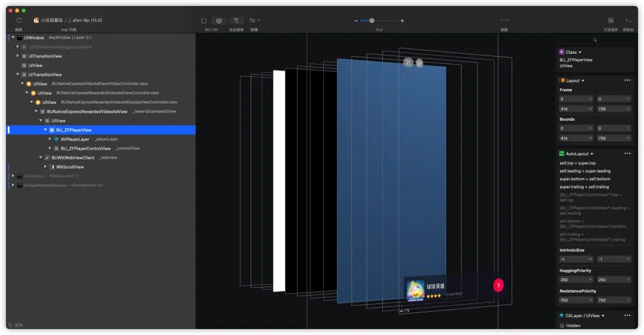
Task: Collapse the Class section arrow
Action: (x=580, y=53)
